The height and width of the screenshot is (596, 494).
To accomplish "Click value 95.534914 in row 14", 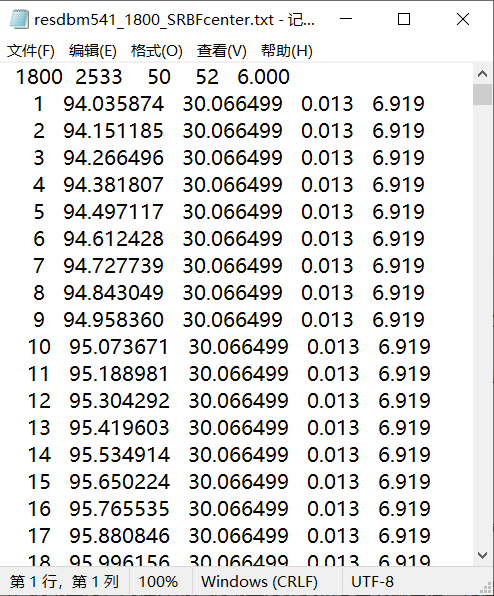I will (119, 455).
